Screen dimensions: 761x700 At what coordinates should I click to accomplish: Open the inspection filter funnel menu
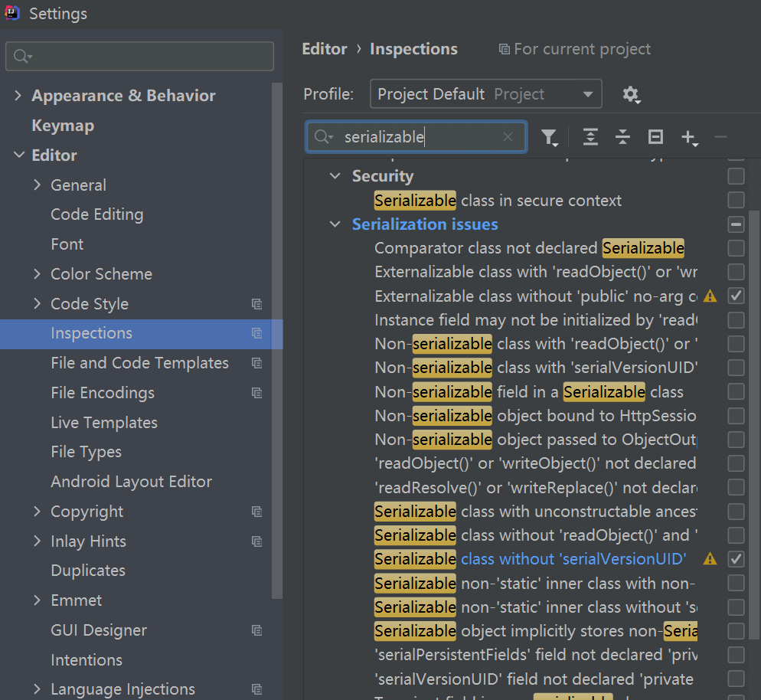click(549, 137)
